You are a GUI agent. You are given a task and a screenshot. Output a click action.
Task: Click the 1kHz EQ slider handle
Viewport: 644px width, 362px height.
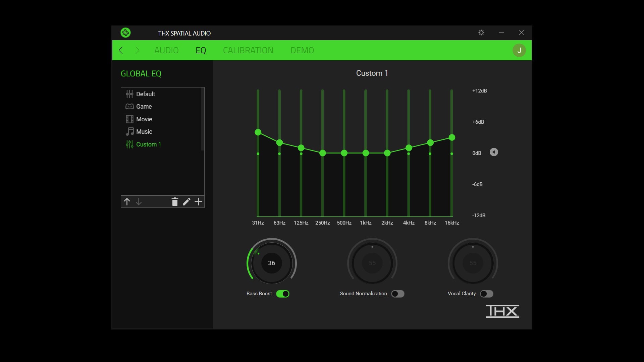click(366, 153)
